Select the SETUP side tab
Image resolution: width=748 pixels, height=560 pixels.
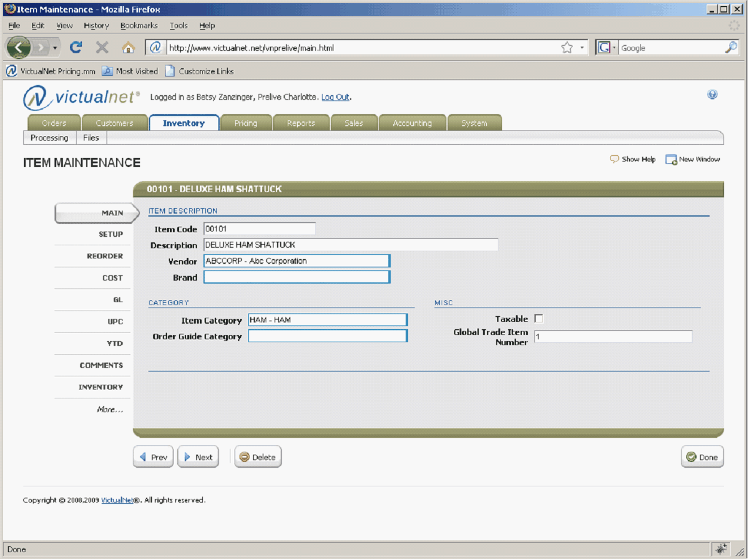(93, 235)
